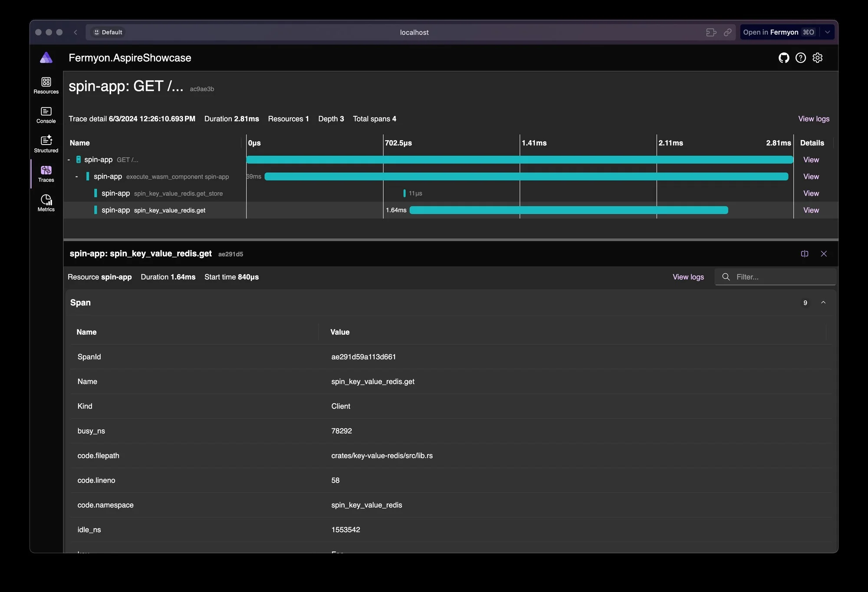Collapse the root spin-app GET span

click(x=69, y=160)
